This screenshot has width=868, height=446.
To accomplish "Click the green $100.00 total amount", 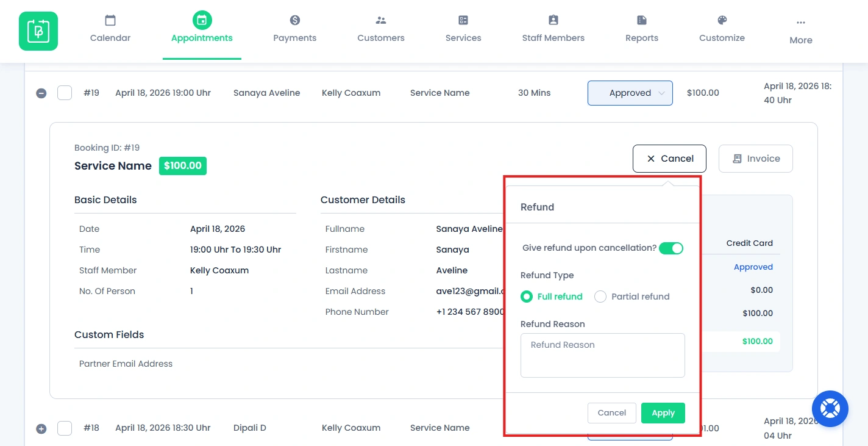I will point(758,341).
